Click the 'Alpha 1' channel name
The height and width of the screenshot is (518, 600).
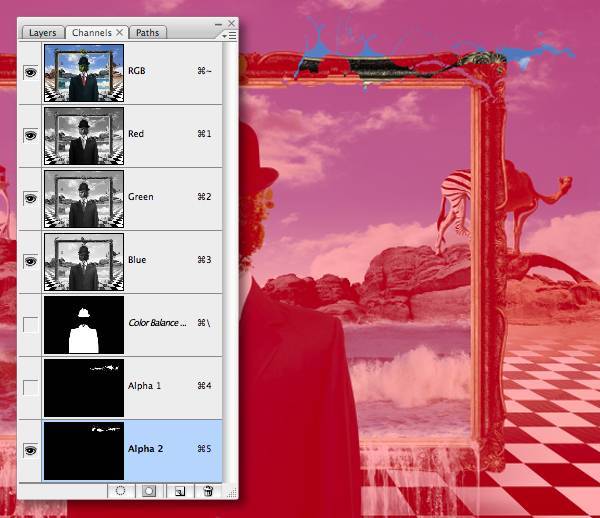click(144, 386)
